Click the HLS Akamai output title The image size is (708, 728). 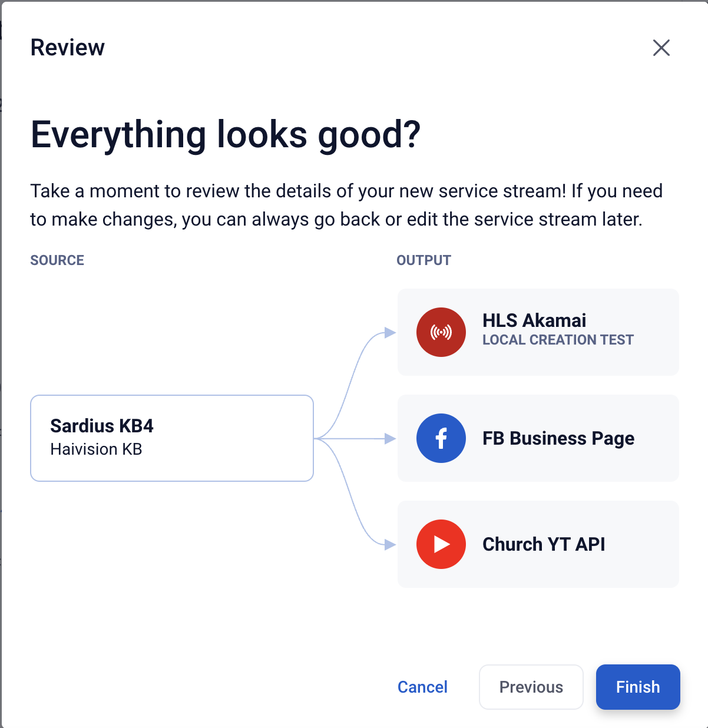click(x=534, y=320)
